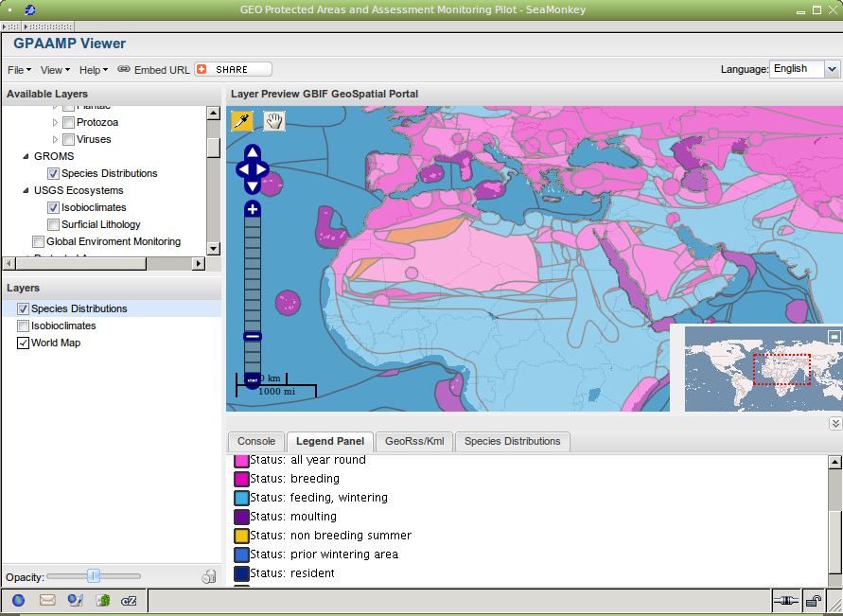Select the USGS Ecosystems tree label
This screenshot has height=616, width=843.
click(x=79, y=190)
